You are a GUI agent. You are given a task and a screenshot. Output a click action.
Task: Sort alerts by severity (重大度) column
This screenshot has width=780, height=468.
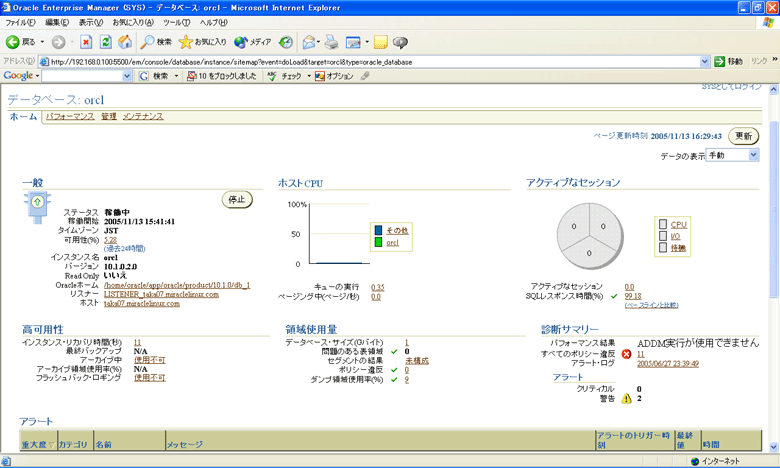(x=38, y=445)
